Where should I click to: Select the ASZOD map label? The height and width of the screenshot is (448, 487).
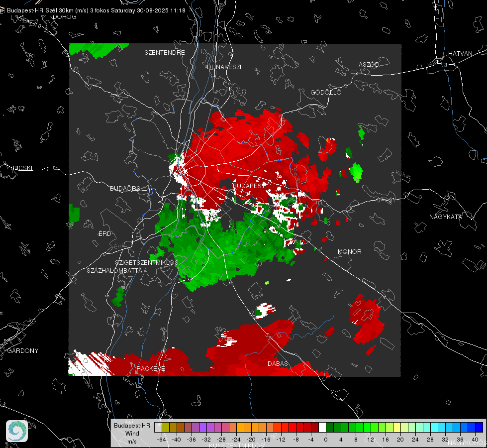[369, 64]
